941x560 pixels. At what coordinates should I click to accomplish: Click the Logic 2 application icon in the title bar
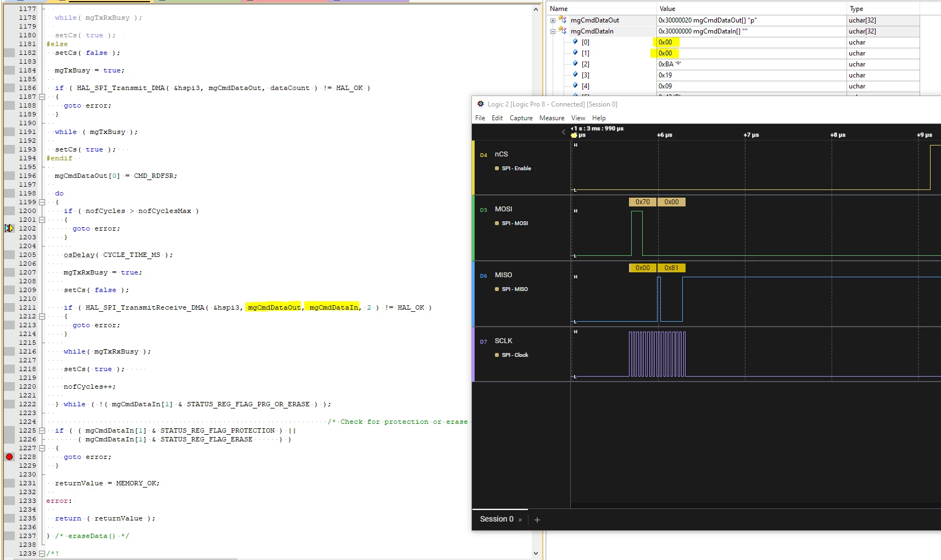[x=481, y=104]
